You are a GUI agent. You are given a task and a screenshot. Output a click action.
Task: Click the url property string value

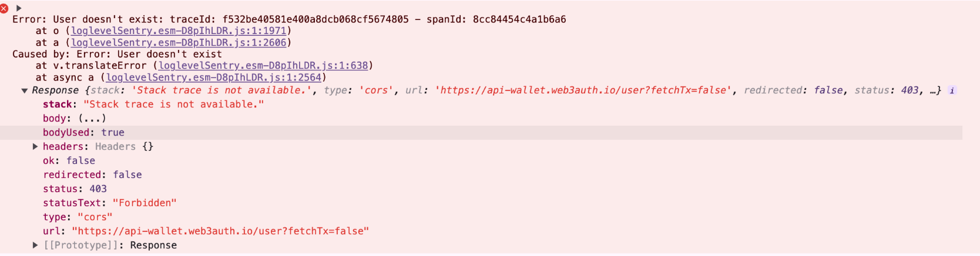click(x=220, y=231)
